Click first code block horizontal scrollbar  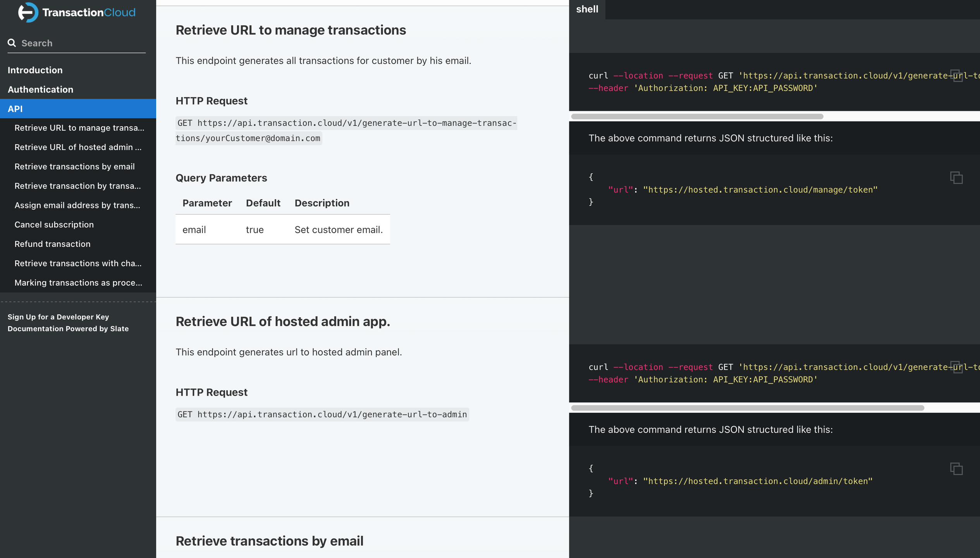coord(696,117)
